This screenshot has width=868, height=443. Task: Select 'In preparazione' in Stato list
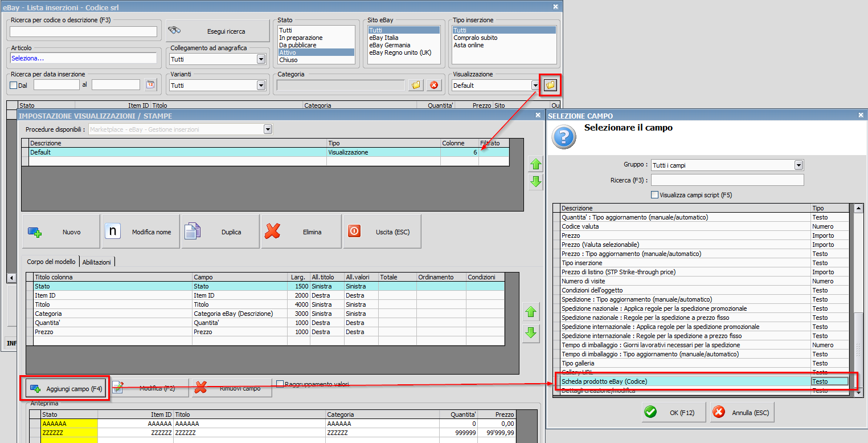pyautogui.click(x=316, y=38)
